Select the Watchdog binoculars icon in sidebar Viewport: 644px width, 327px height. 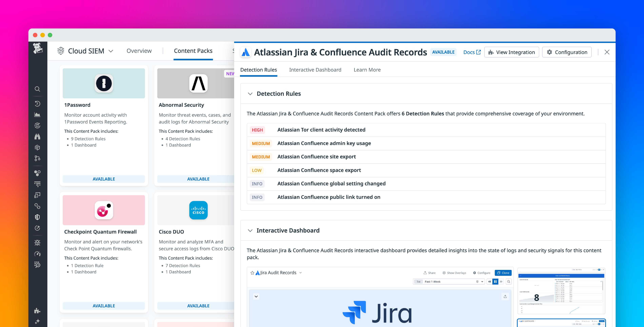click(x=37, y=137)
